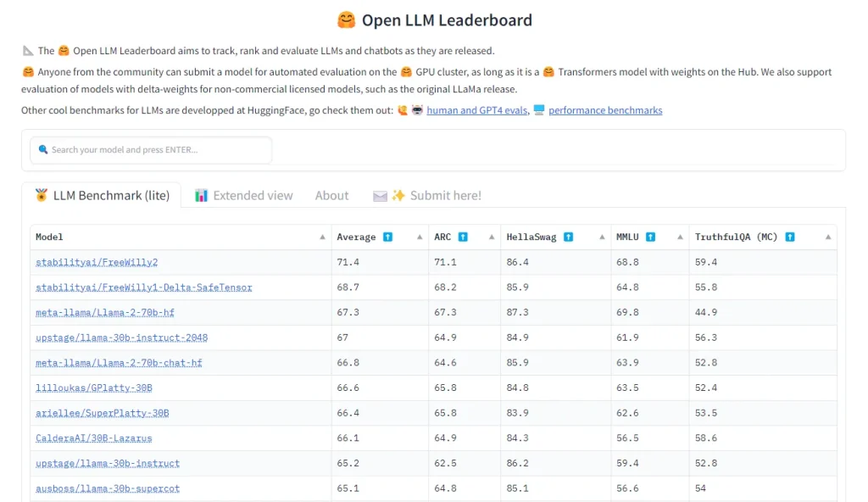The height and width of the screenshot is (502, 868).
Task: Sort the table by Model column triangle
Action: click(322, 237)
